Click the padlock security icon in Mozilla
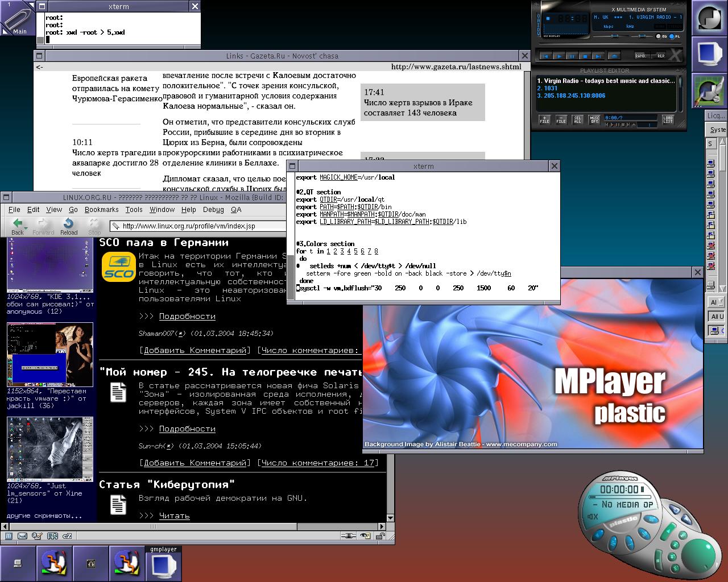728x582 pixels. point(380,535)
